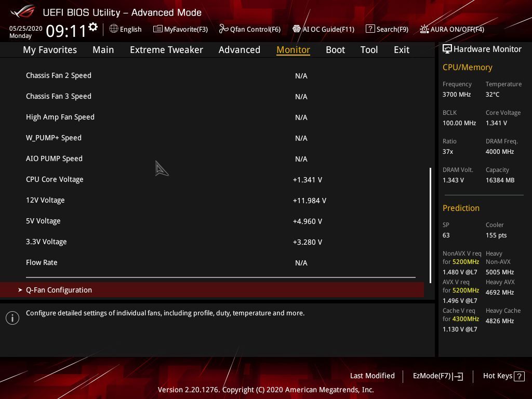
Task: Go to the Exit tab
Action: [402, 49]
